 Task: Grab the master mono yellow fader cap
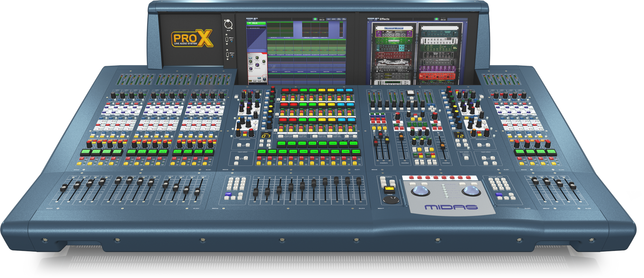[x=387, y=140]
